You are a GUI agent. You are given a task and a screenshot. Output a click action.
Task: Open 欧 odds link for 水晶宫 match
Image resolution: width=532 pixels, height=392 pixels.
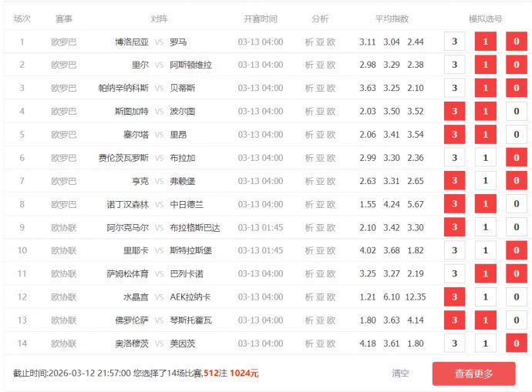[x=332, y=297]
